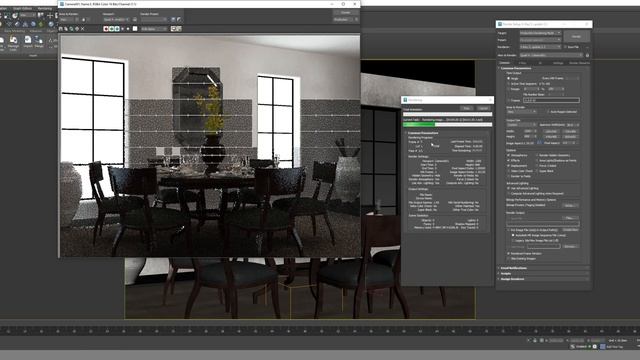Open Output Size Custom dropdown
640x360 pixels.
(x=521, y=124)
